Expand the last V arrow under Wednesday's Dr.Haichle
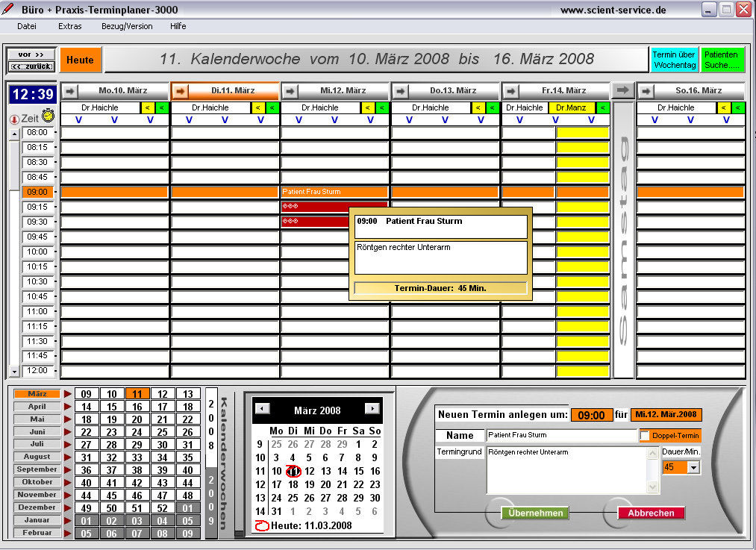Screen dimensions: 756x550 click(370, 120)
